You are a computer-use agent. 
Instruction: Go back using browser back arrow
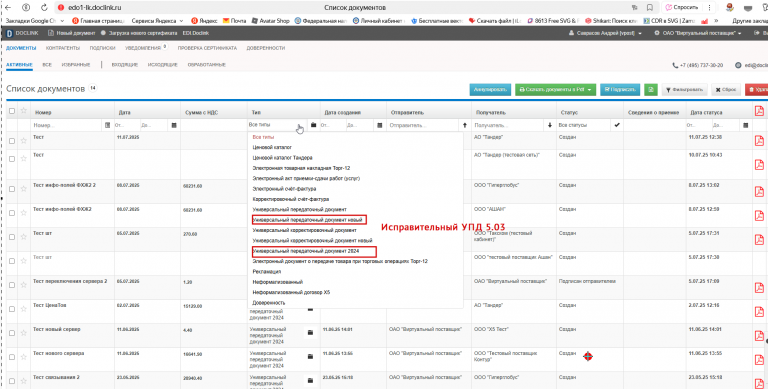point(8,7)
